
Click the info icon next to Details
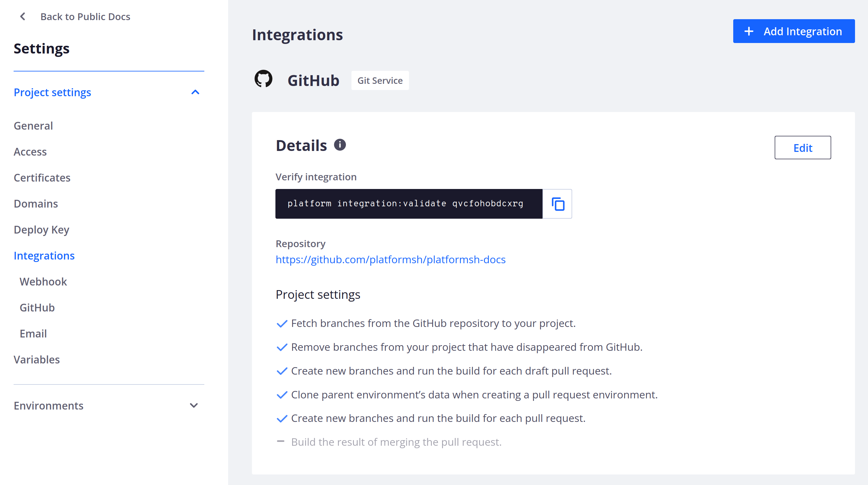click(x=339, y=144)
